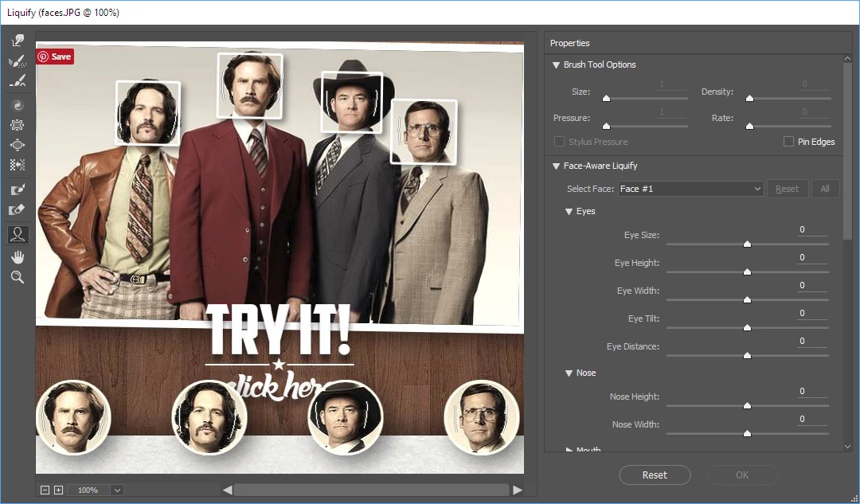Click the Eye Distance value field
Viewport: 860px width, 504px height.
[x=812, y=341]
